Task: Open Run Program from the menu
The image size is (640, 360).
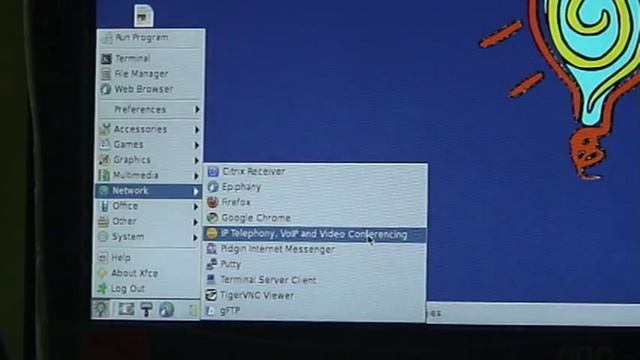Action: (150, 38)
